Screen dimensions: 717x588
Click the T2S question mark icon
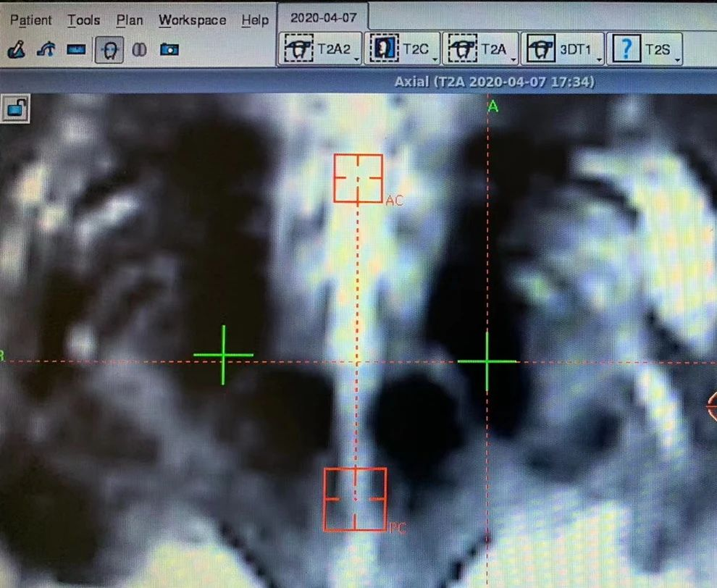click(626, 48)
